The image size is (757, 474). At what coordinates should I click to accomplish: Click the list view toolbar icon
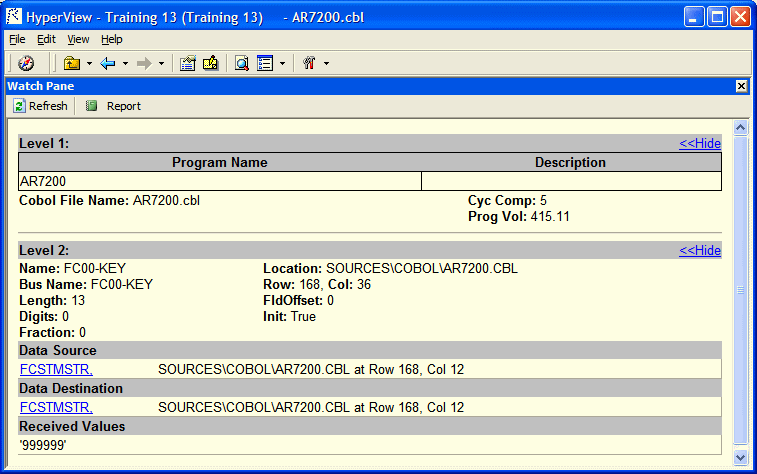(x=265, y=63)
